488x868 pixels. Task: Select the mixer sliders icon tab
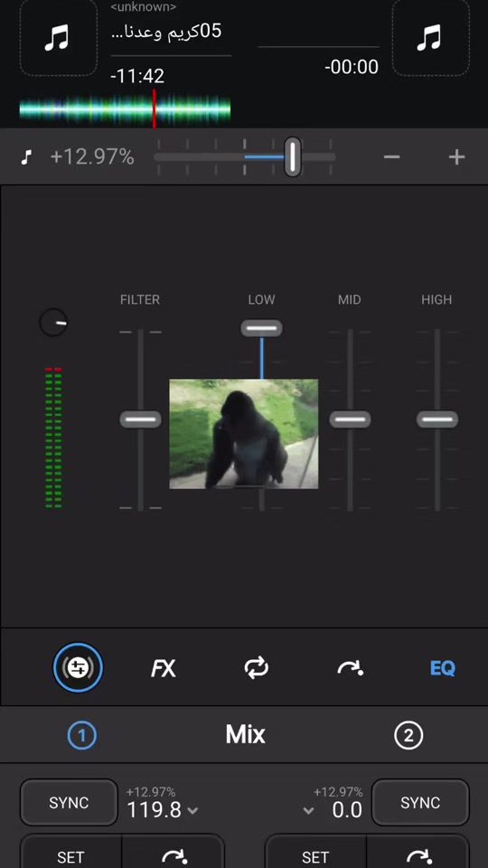point(78,667)
